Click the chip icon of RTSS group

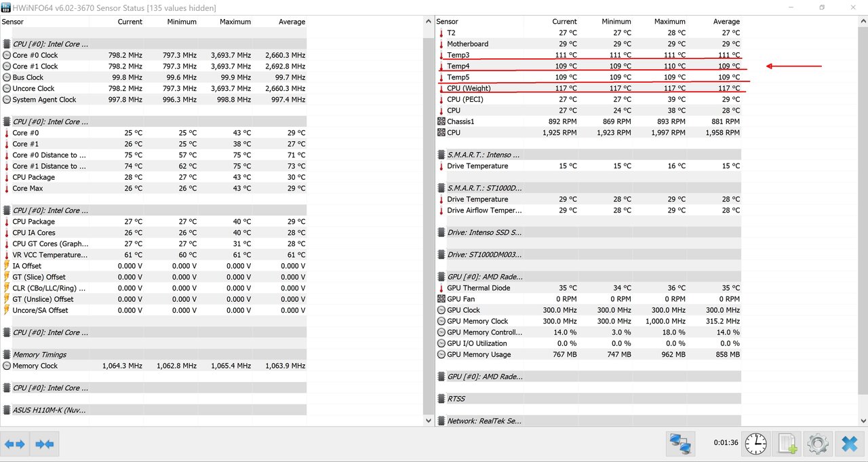441,399
